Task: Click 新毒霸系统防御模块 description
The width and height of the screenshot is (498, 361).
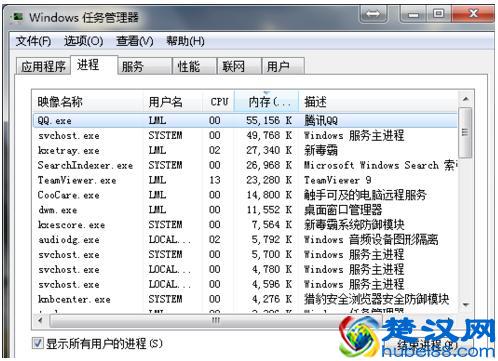Action: point(354,225)
